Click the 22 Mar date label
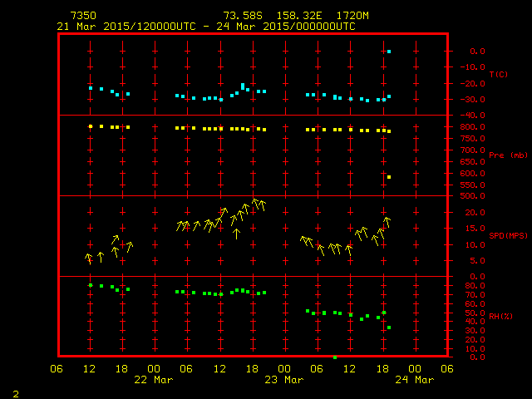The image size is (532, 399). (154, 380)
